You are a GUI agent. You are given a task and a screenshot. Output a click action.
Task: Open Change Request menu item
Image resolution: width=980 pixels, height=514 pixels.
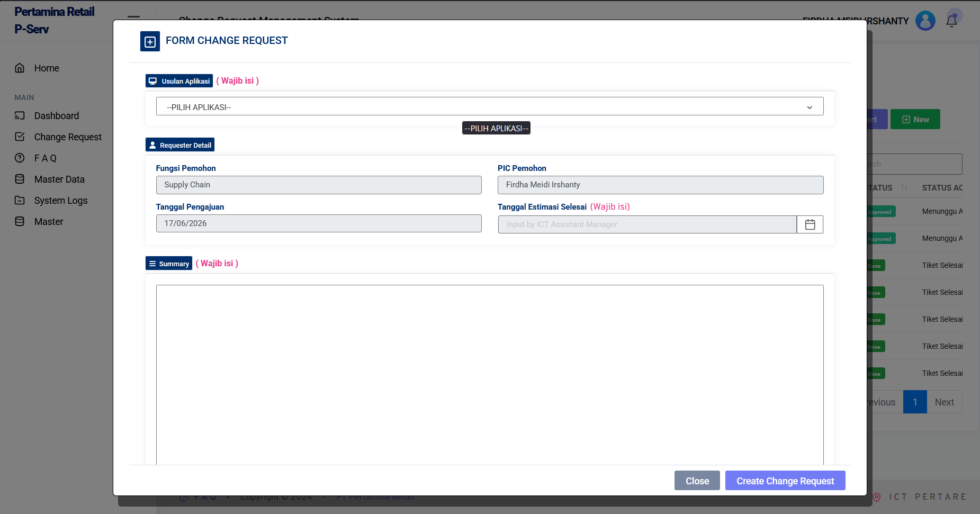coord(68,137)
